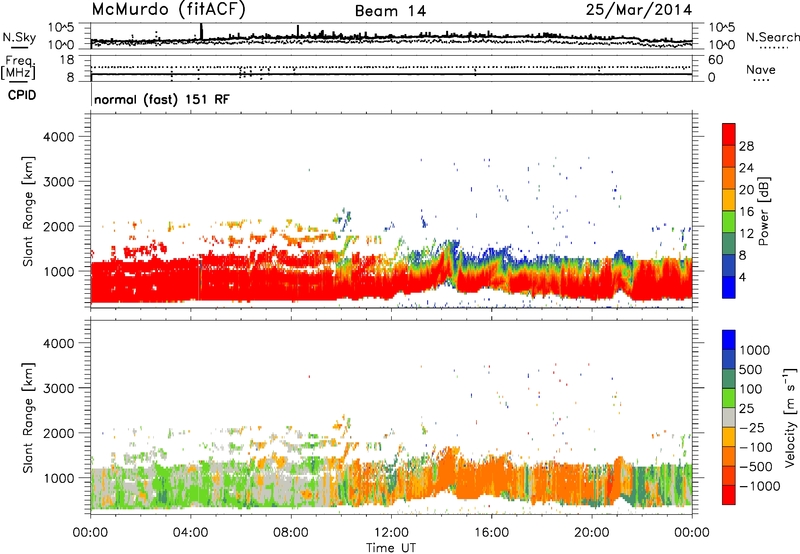Click the '4' Power colorbar tick label
This screenshot has height=554, width=800.
743,277
